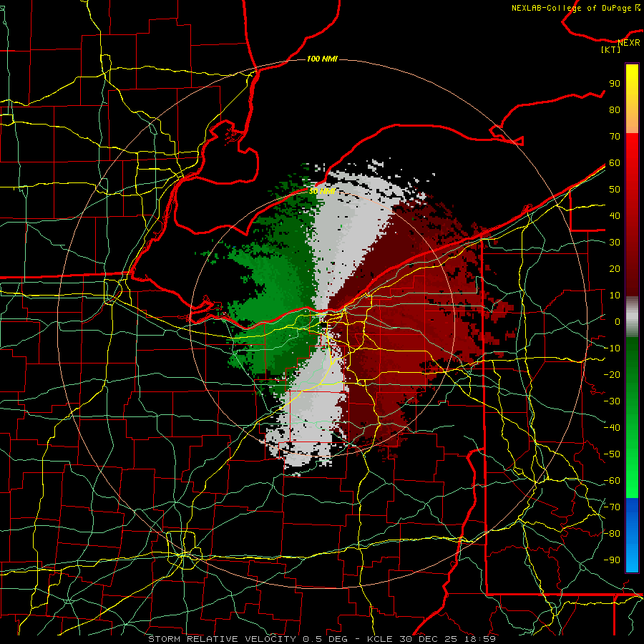644x644 pixels.
Task: Pick the dark green segment near -20 knots
Action: pyautogui.click(x=632, y=366)
